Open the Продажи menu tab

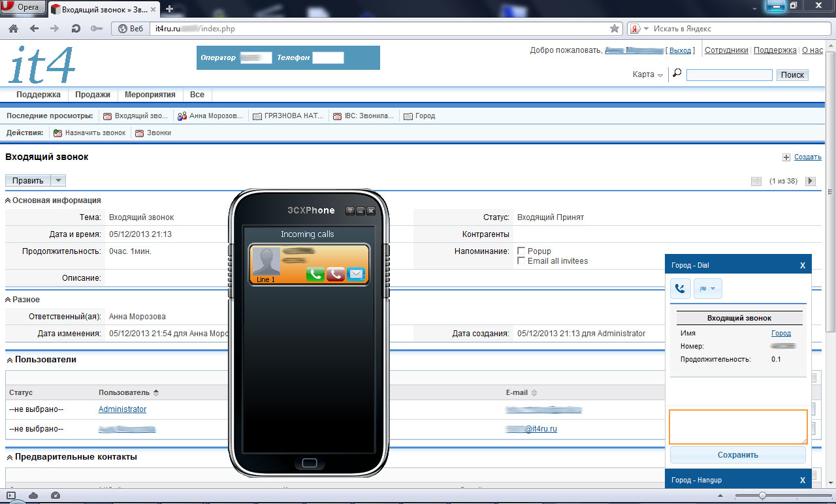pos(93,95)
